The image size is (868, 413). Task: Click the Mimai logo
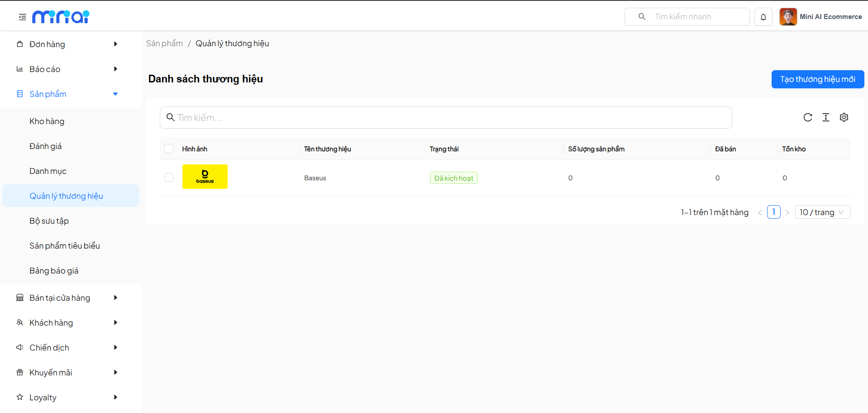click(61, 17)
